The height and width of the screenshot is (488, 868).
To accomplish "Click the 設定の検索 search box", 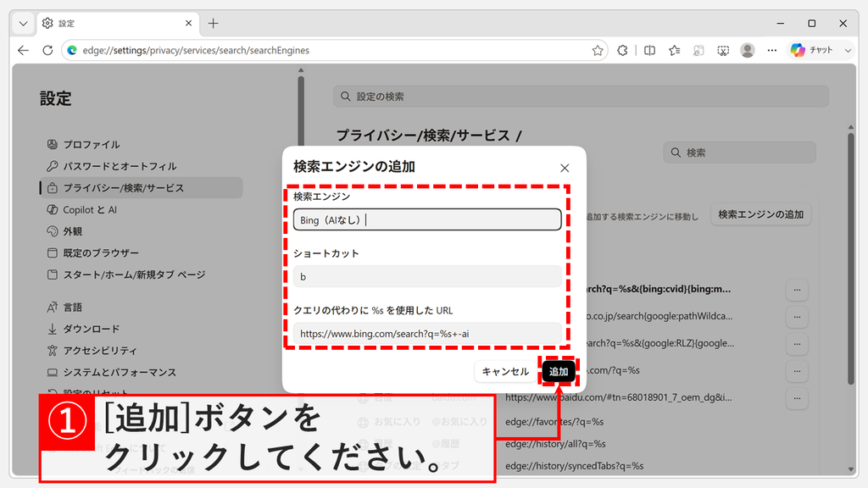I will pyautogui.click(x=581, y=97).
